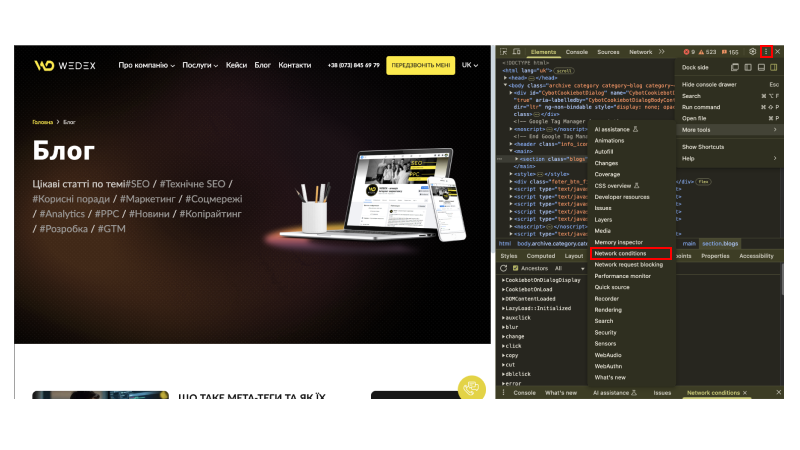Click the What's new drawer tab

(x=561, y=393)
